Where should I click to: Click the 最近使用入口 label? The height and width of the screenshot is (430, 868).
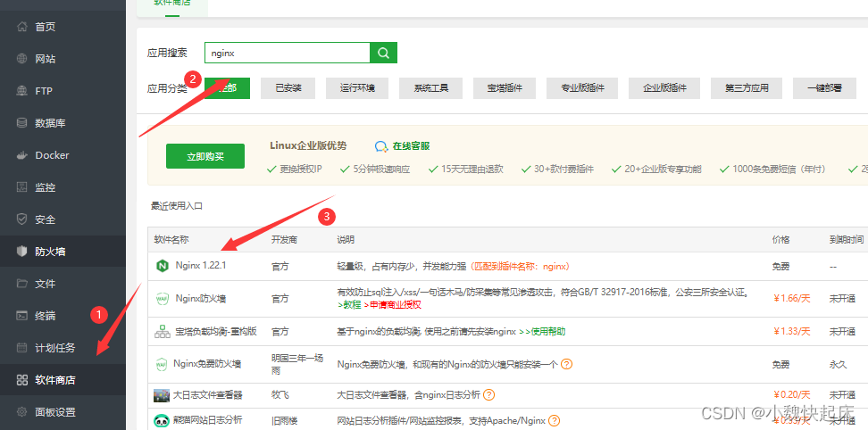177,206
